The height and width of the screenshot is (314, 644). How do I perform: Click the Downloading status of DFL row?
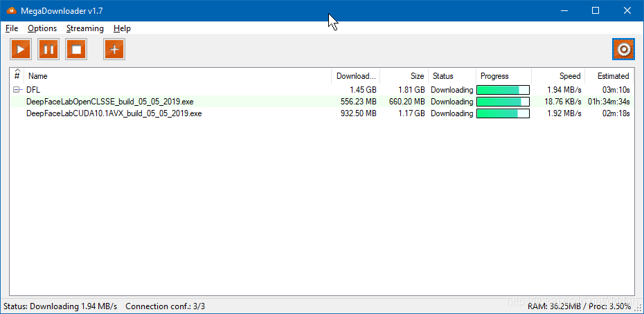(451, 89)
